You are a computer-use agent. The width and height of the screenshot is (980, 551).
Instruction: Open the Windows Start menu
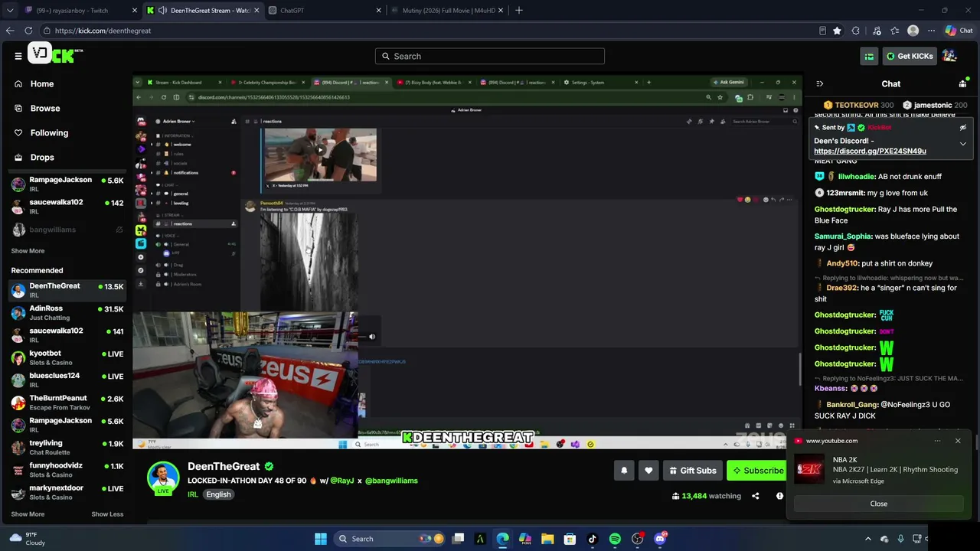click(321, 539)
